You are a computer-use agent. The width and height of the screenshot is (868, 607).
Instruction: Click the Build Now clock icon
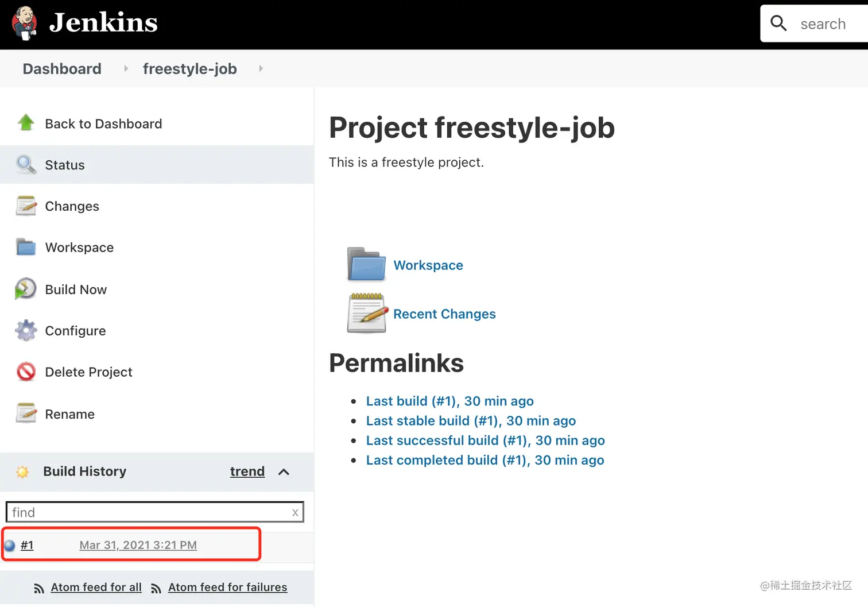tap(26, 289)
